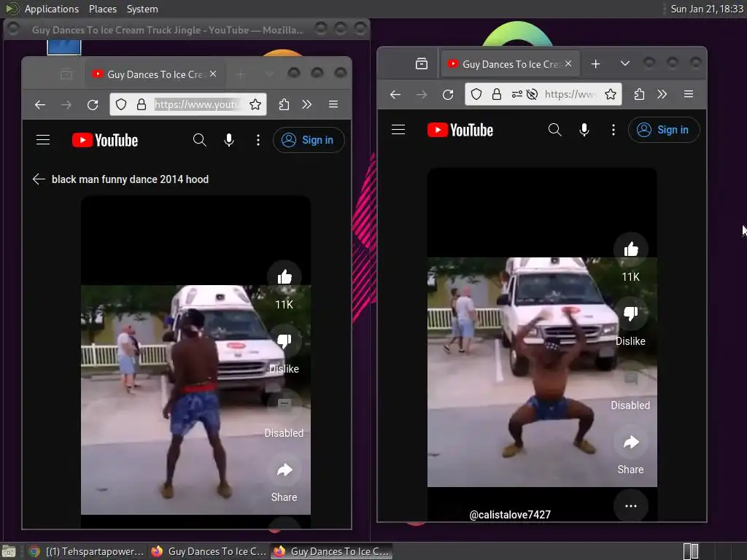Bookmark page with star in right window
Viewport: 747px width, 560px height.
tap(611, 94)
